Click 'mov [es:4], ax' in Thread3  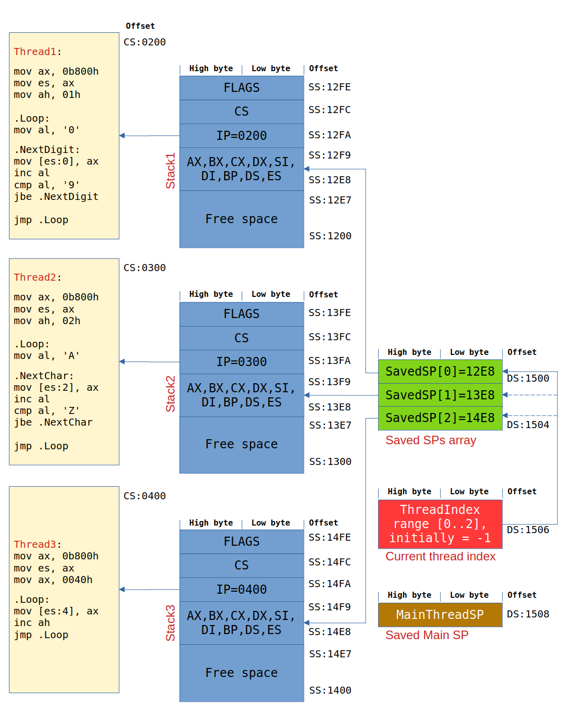(56, 611)
